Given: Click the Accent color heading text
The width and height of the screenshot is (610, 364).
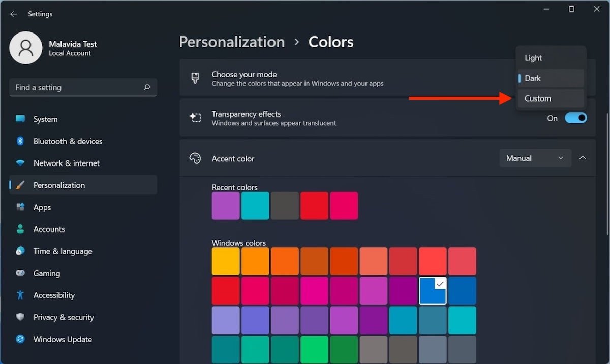Looking at the screenshot, I should tap(233, 159).
